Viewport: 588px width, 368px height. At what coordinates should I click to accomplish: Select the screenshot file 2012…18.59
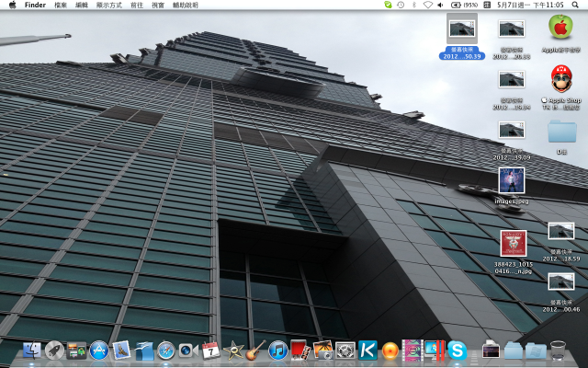561,241
